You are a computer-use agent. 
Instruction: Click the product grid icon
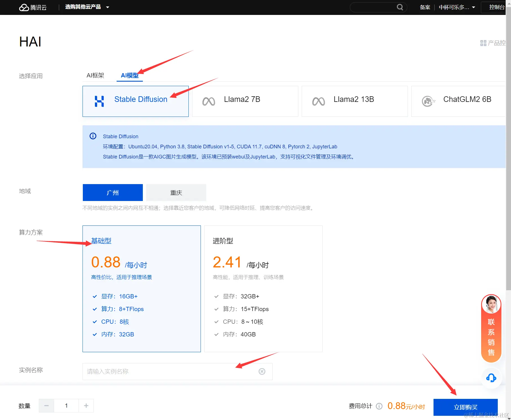483,43
